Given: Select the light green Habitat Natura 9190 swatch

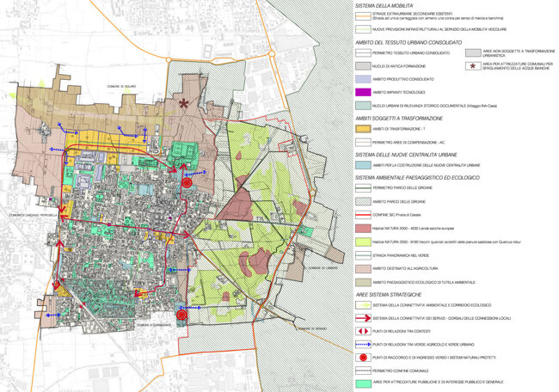Looking at the screenshot, I should click(363, 243).
